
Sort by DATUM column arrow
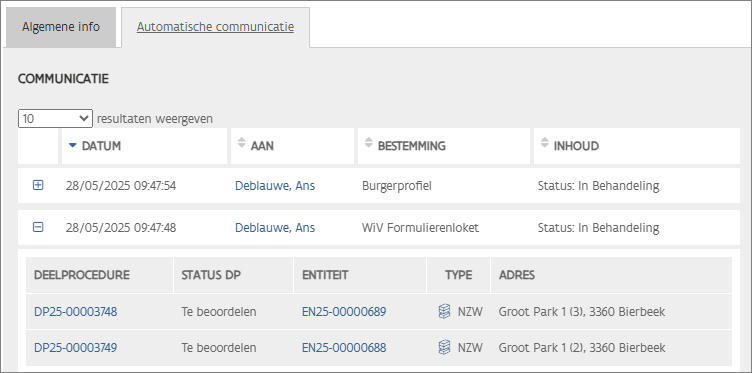(x=73, y=145)
